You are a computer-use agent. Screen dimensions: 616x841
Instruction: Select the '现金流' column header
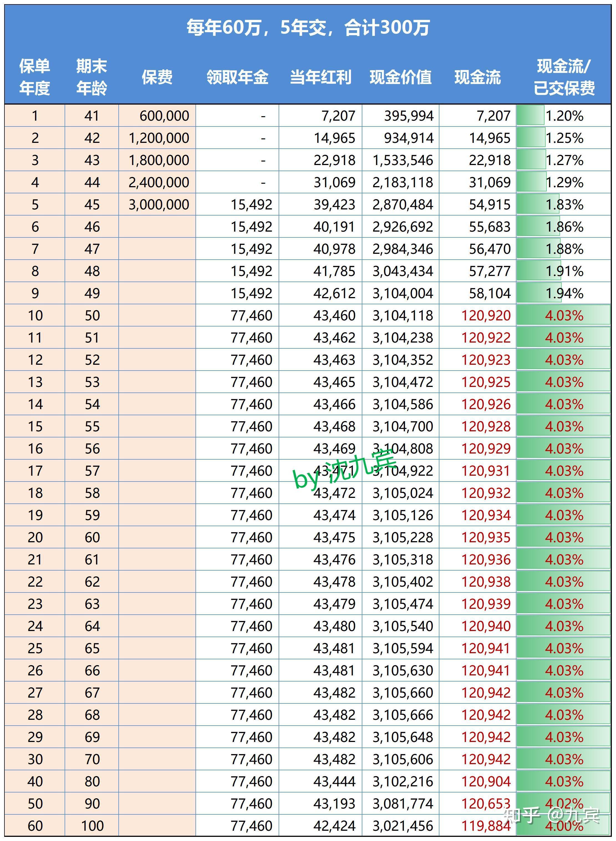(x=478, y=77)
